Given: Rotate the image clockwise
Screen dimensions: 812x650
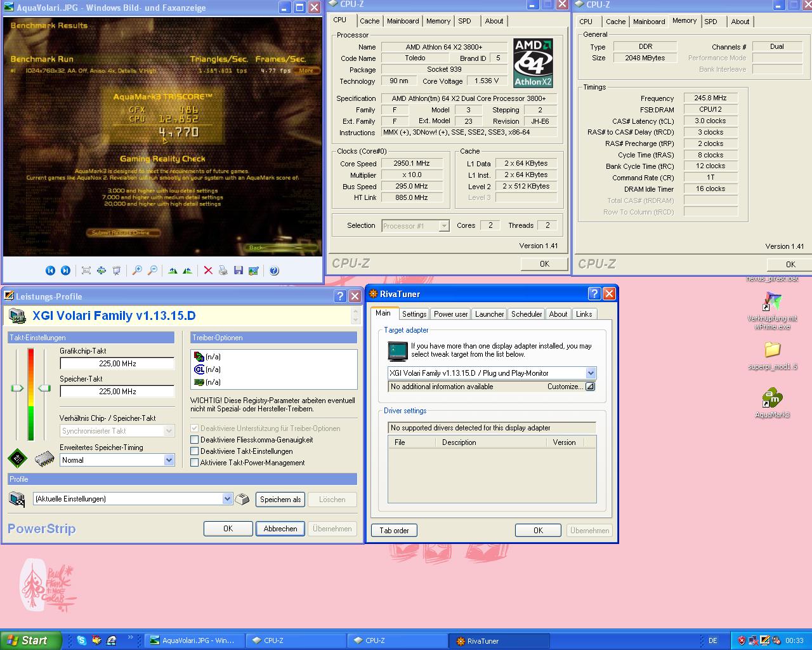Looking at the screenshot, I should pos(173,270).
